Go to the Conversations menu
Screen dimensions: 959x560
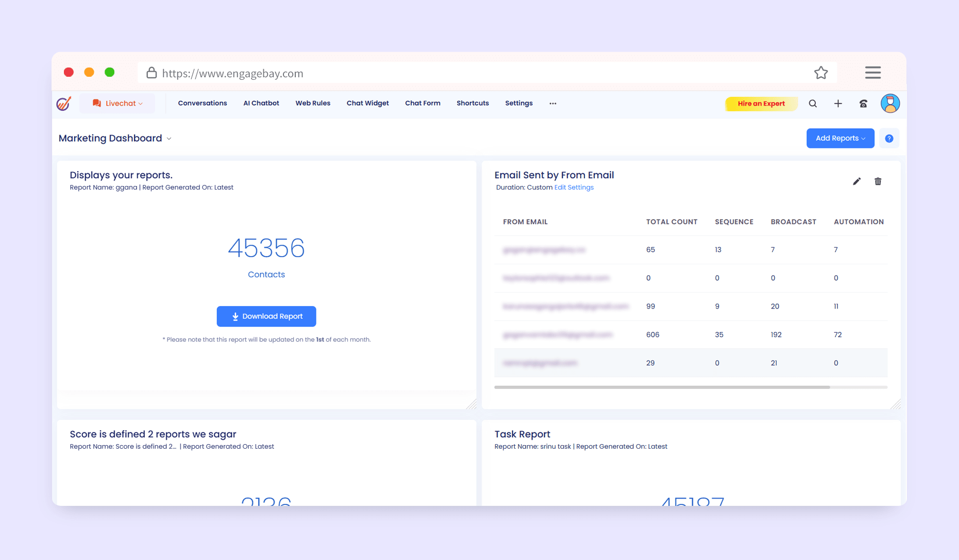202,104
